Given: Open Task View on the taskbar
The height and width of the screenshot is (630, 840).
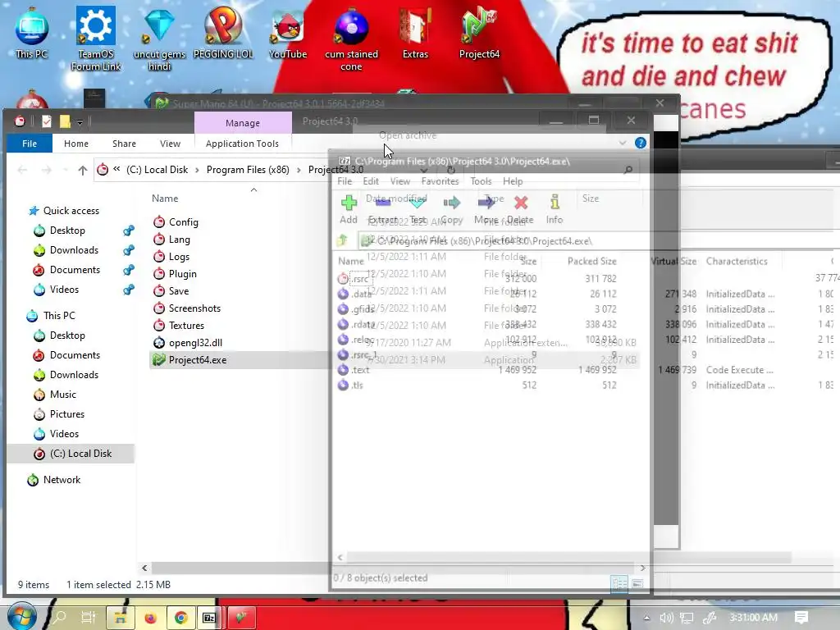Looking at the screenshot, I should point(89,618).
